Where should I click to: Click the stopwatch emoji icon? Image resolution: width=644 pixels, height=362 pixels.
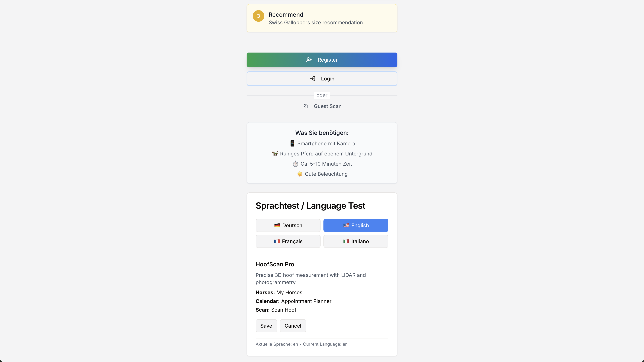[296, 164]
